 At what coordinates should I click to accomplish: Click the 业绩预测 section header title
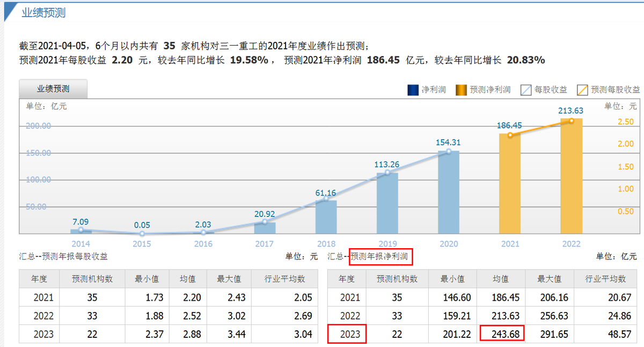[x=43, y=12]
